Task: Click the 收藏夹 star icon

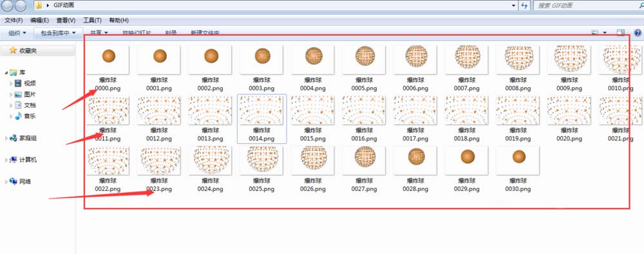Action: pyautogui.click(x=13, y=50)
